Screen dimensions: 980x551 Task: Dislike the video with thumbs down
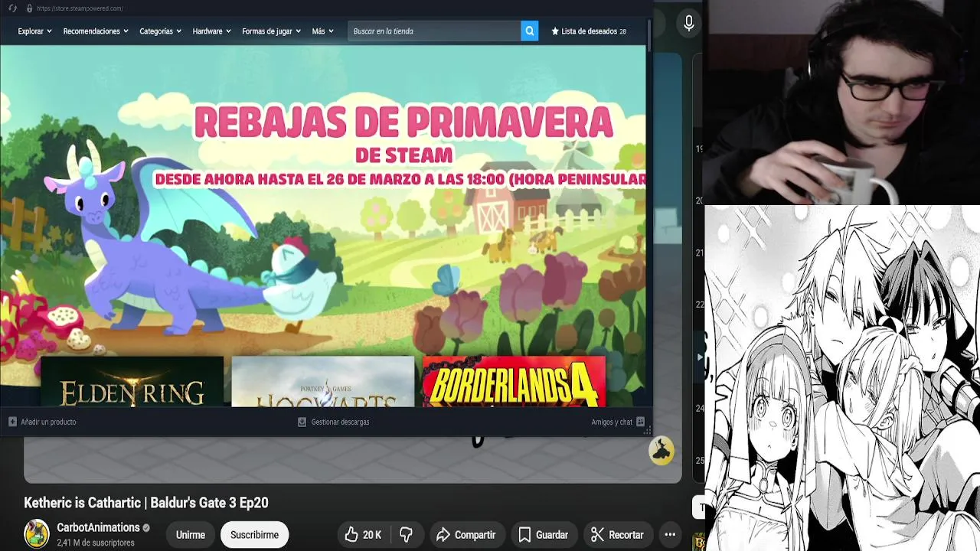point(406,535)
